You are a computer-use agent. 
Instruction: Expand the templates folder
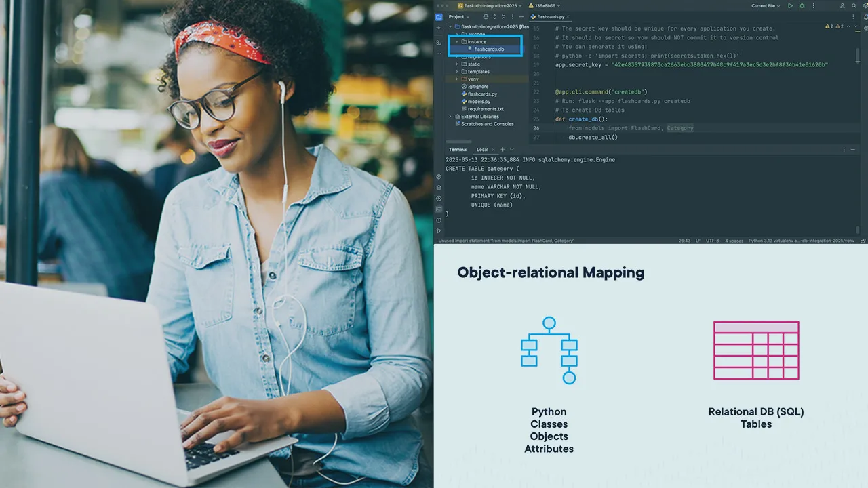[x=456, y=71]
